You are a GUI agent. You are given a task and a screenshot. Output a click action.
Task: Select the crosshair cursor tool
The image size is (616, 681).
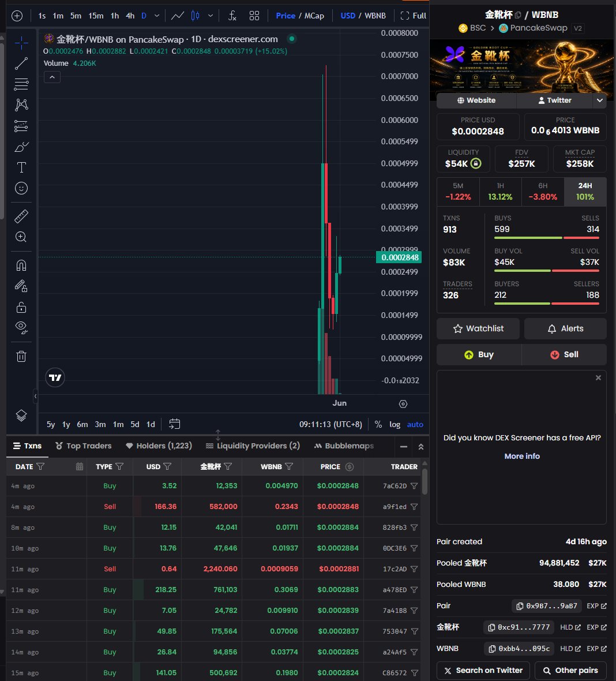click(21, 43)
